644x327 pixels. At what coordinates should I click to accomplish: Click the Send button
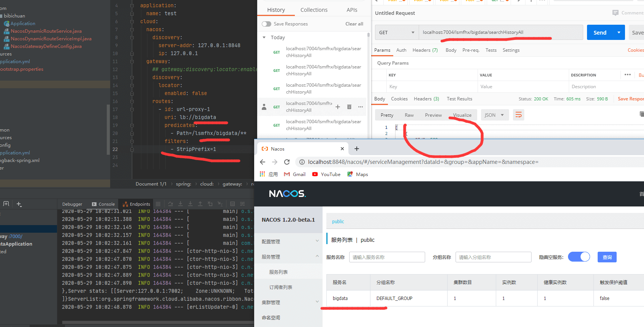600,32
